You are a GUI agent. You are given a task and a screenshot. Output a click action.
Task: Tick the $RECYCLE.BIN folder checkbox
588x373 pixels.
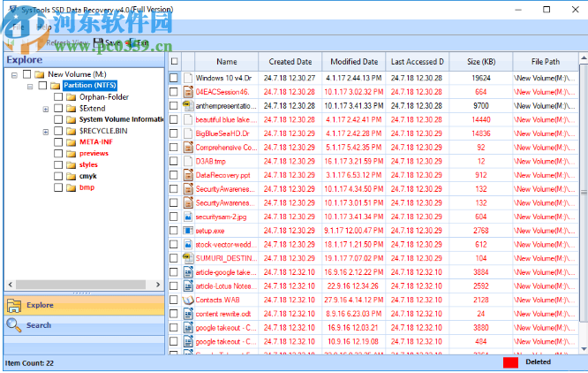(x=58, y=131)
